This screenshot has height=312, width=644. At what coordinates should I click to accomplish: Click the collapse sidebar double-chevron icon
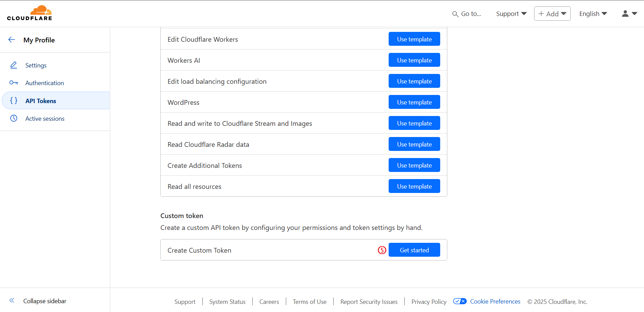point(12,300)
